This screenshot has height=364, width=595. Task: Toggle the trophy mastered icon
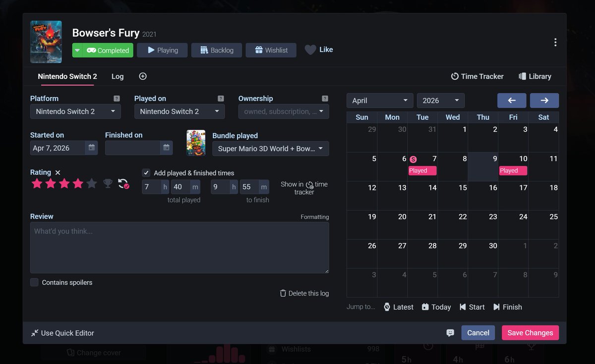pyautogui.click(x=108, y=184)
